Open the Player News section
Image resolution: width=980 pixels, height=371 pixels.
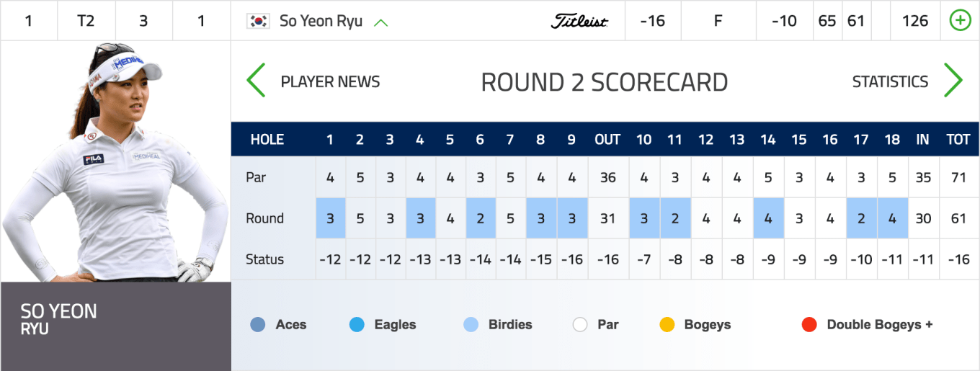point(330,81)
